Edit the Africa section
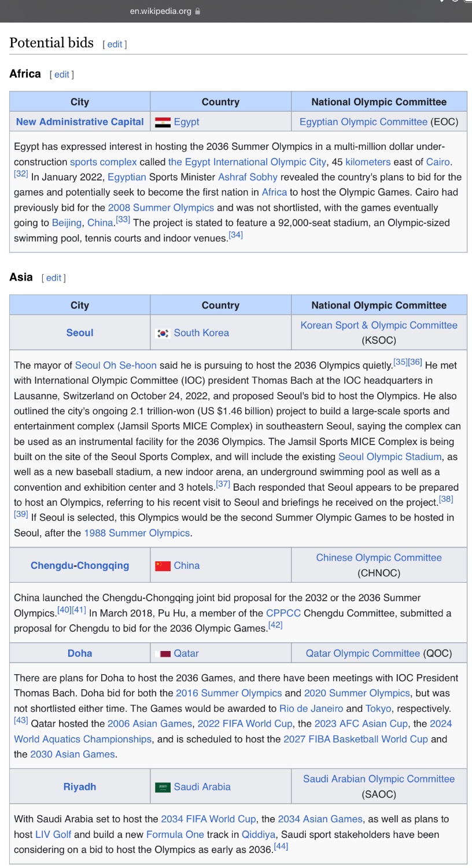 click(62, 74)
